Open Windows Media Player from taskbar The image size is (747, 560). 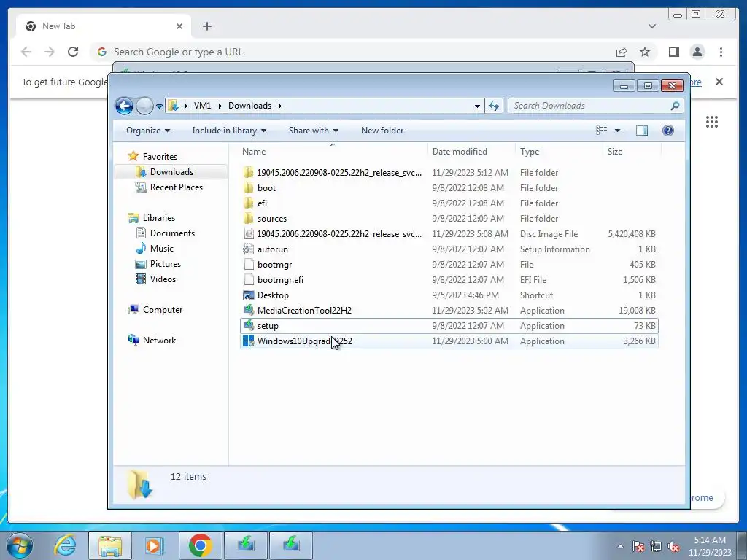point(154,545)
